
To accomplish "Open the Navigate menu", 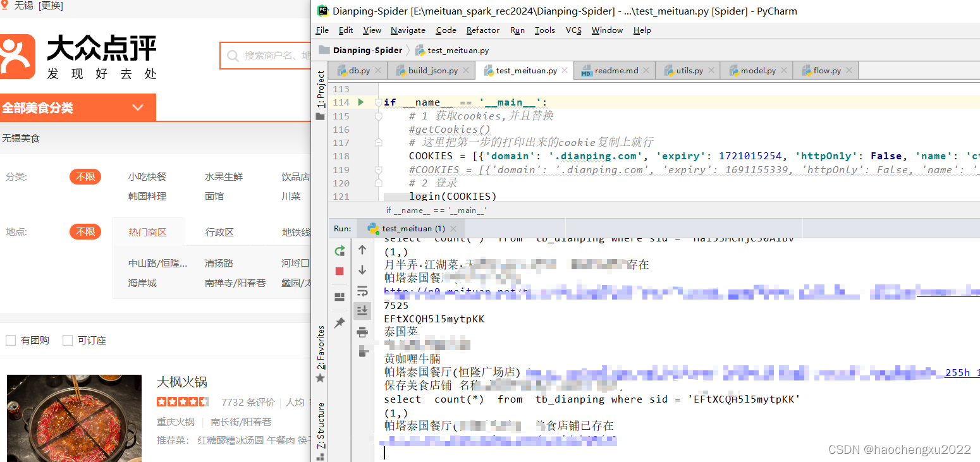I will (408, 30).
